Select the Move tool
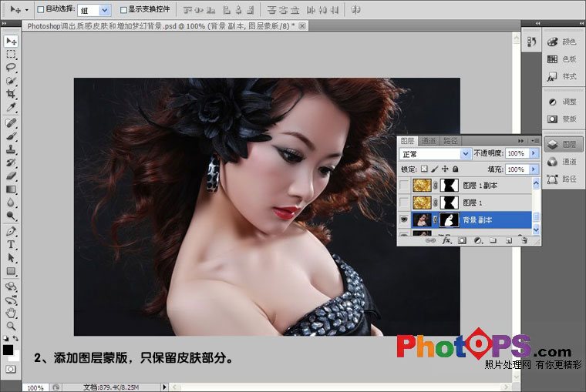The image size is (586, 392). [12, 41]
